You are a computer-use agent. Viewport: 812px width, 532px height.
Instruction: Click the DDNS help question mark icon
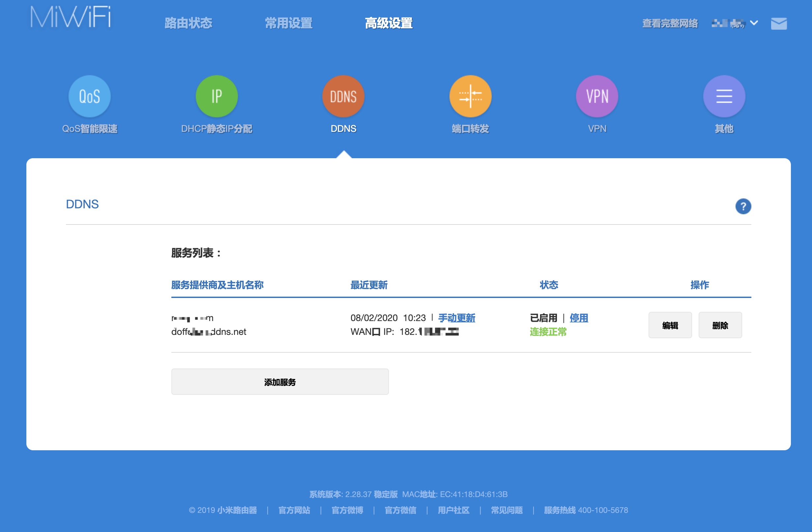pos(743,206)
